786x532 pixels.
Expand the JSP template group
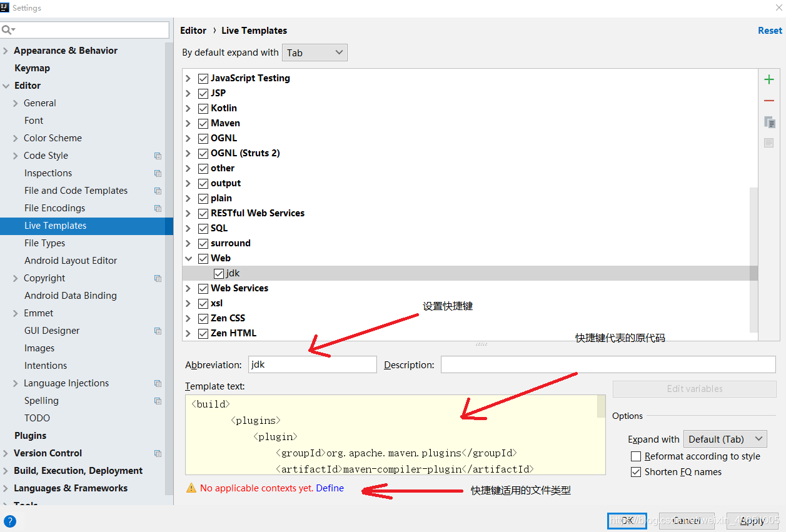click(189, 93)
